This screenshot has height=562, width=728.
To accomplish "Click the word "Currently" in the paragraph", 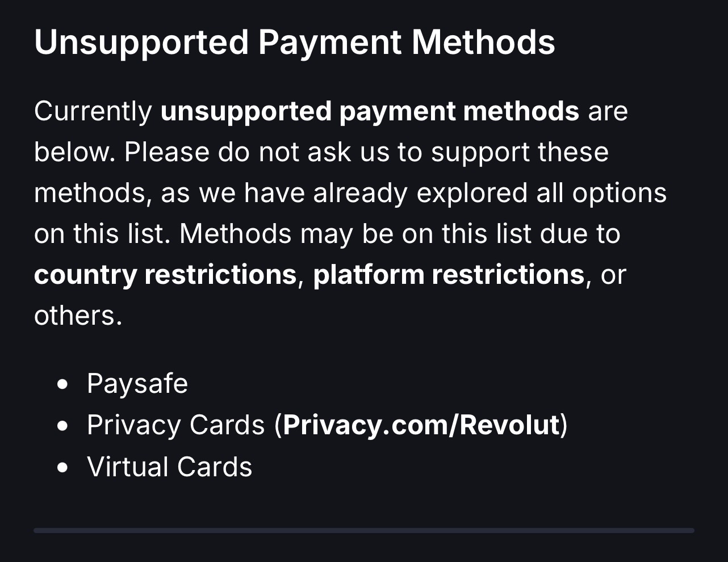I will pyautogui.click(x=93, y=111).
